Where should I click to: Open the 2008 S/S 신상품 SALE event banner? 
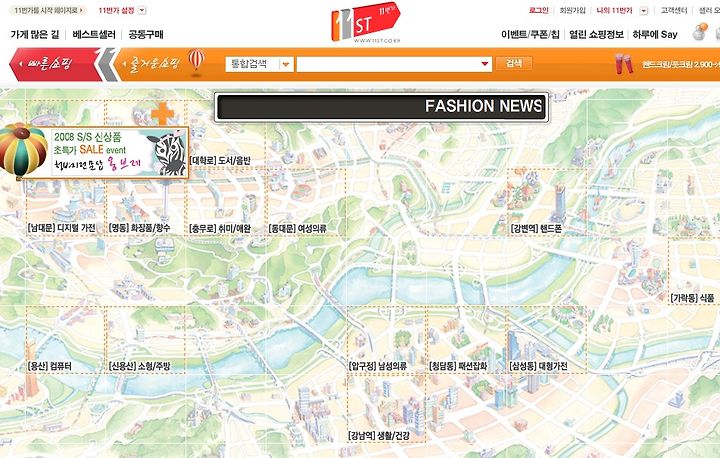tap(94, 151)
